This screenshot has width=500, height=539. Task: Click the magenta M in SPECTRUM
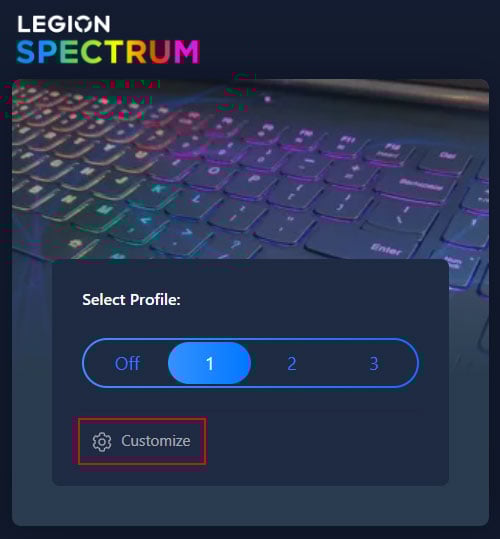tap(187, 52)
